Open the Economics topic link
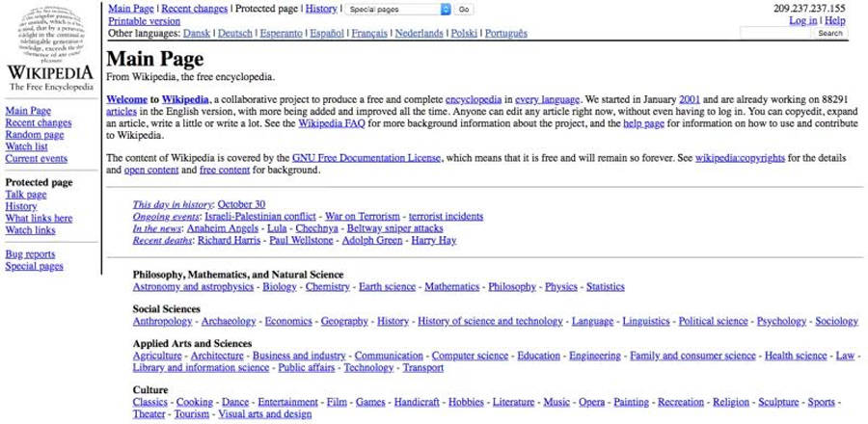Image resolution: width=868 pixels, height=424 pixels. (x=288, y=321)
